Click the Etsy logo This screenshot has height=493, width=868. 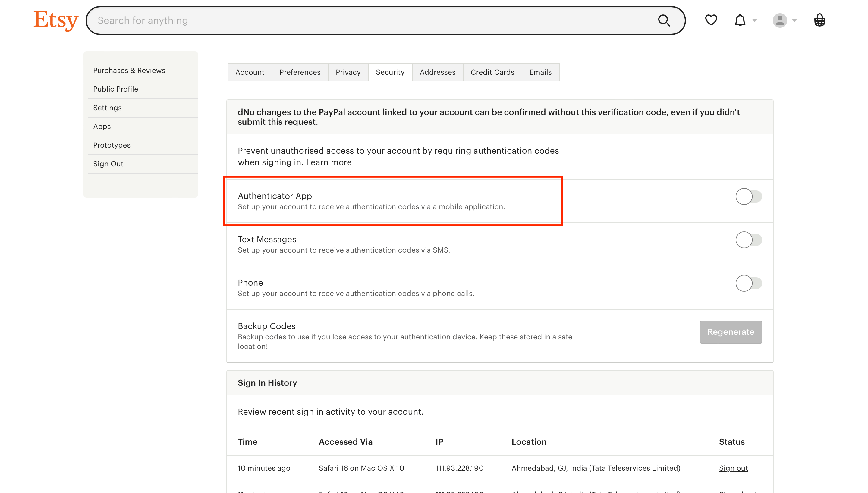point(56,20)
